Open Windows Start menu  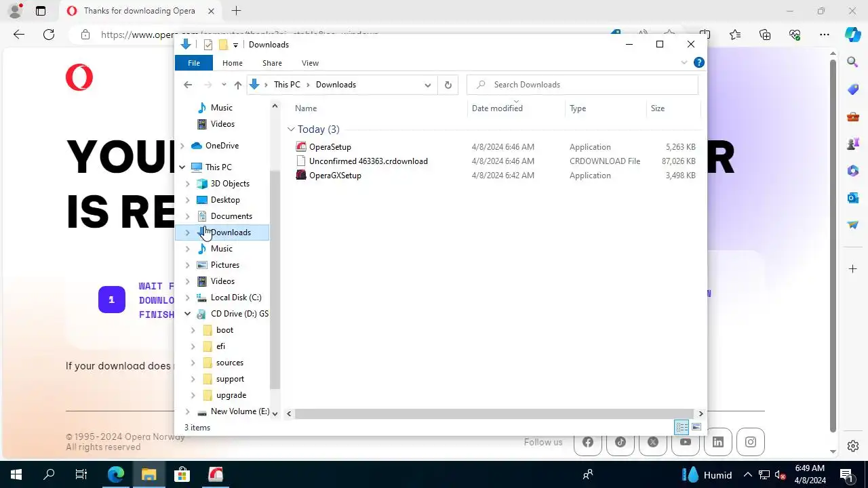pos(16,474)
